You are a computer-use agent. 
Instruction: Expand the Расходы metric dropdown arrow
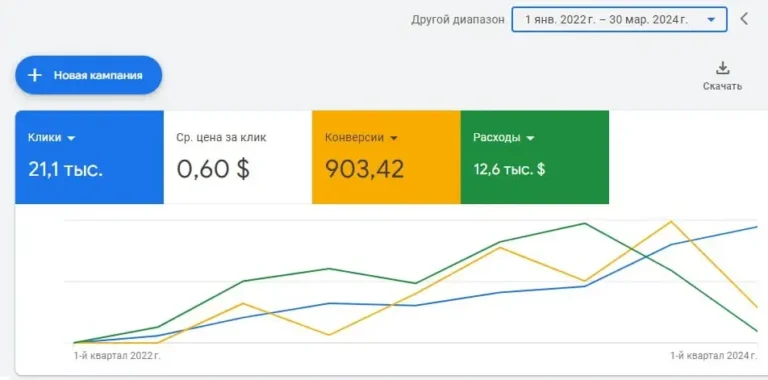tap(530, 139)
